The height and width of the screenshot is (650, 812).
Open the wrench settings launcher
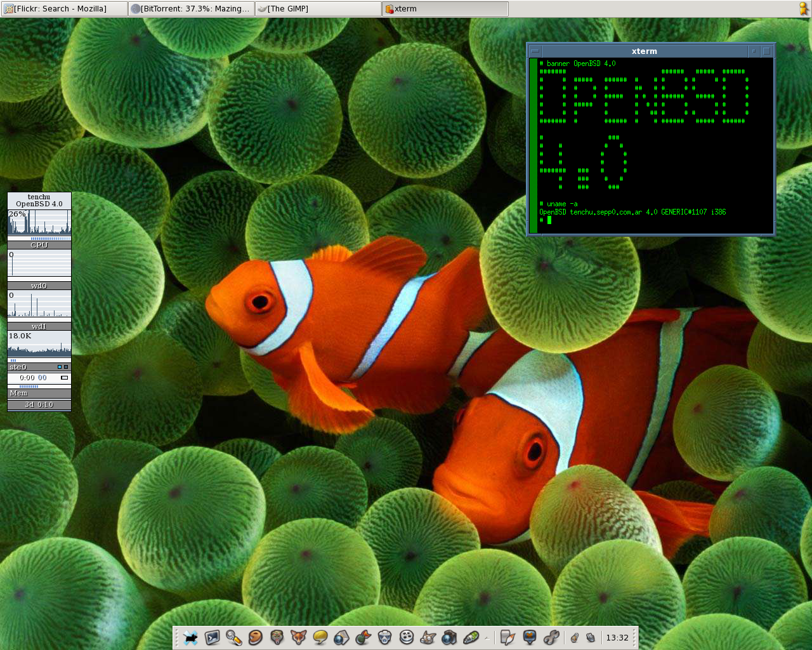551,637
